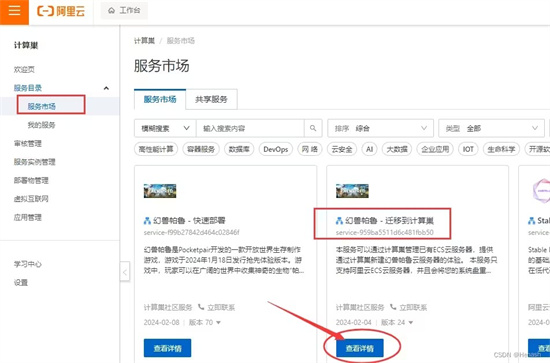Open 服务实例管理 in the sidebar
This screenshot has width=550, height=363.
point(35,162)
